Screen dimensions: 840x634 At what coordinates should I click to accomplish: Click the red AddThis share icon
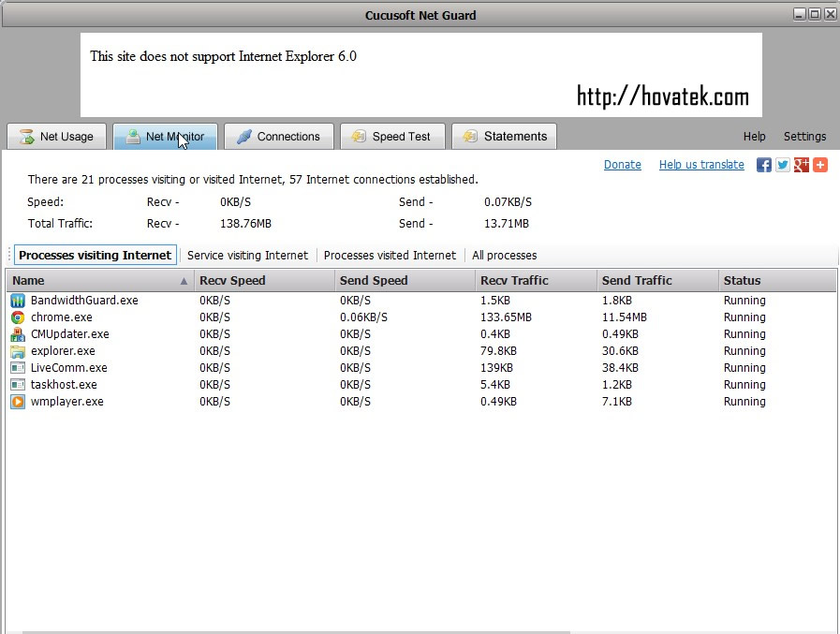pos(820,165)
